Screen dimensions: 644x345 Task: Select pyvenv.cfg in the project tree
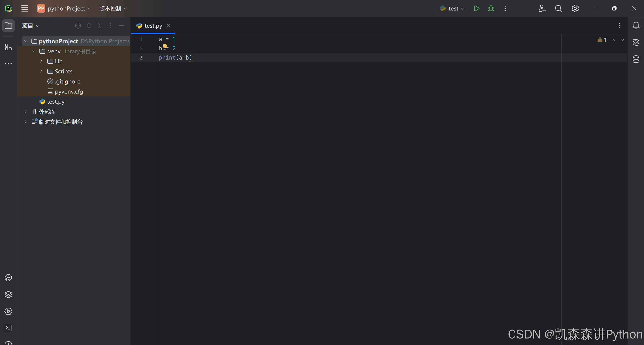pyautogui.click(x=69, y=92)
